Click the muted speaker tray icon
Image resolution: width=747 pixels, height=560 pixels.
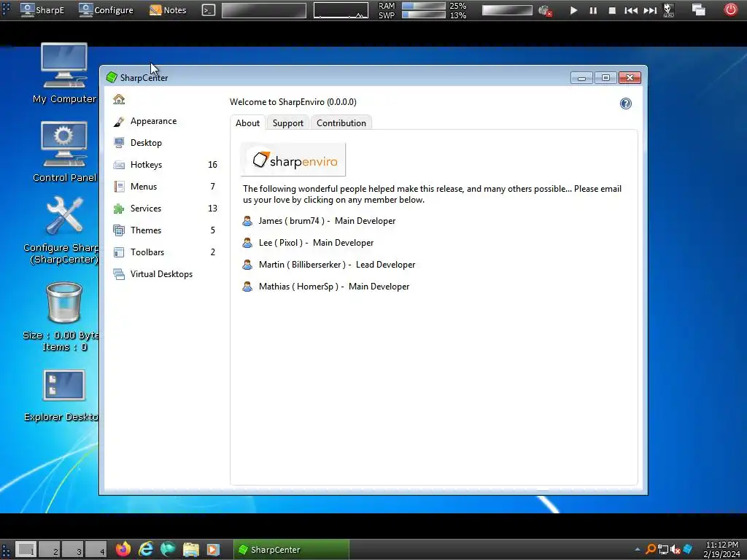675,550
